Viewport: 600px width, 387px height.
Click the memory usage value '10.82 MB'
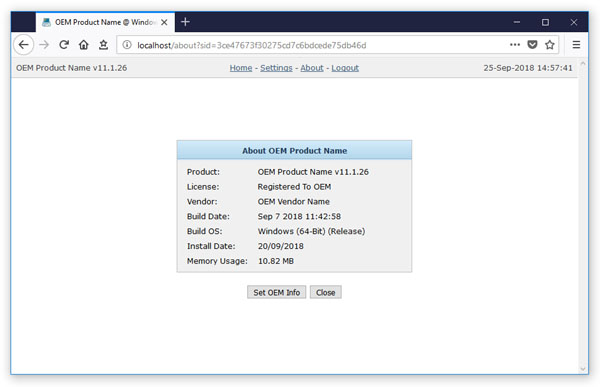(276, 261)
